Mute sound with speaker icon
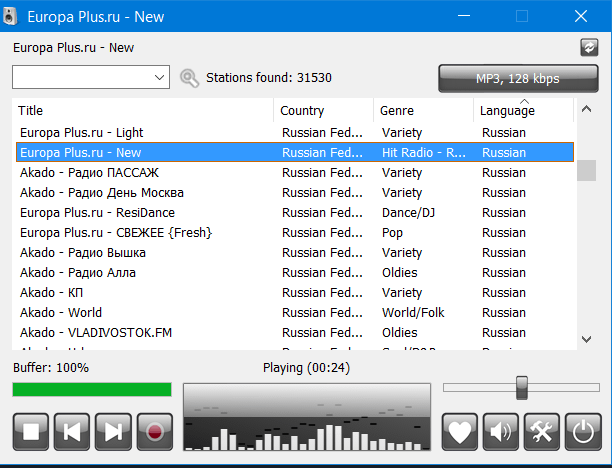 (x=500, y=432)
